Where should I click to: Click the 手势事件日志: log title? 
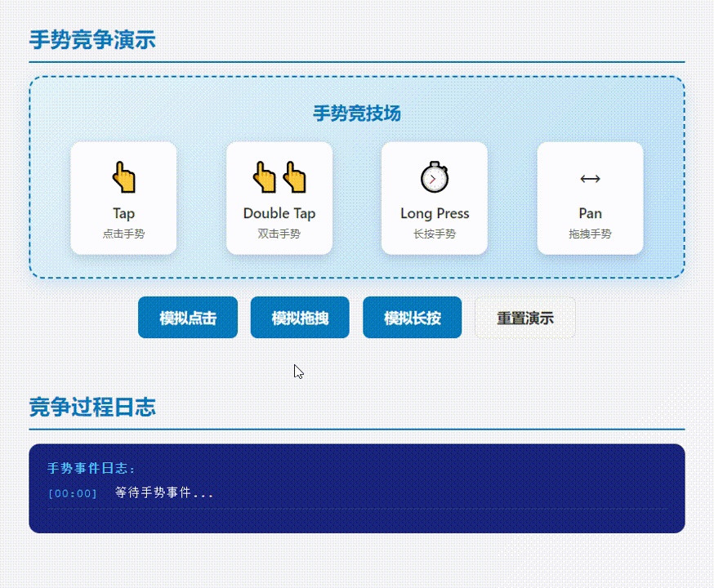coord(91,468)
